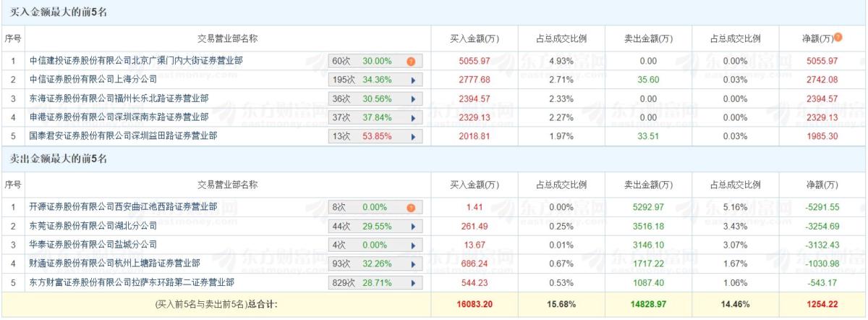Click net amount 2742.08 cell
The width and height of the screenshot is (868, 320).
822,80
